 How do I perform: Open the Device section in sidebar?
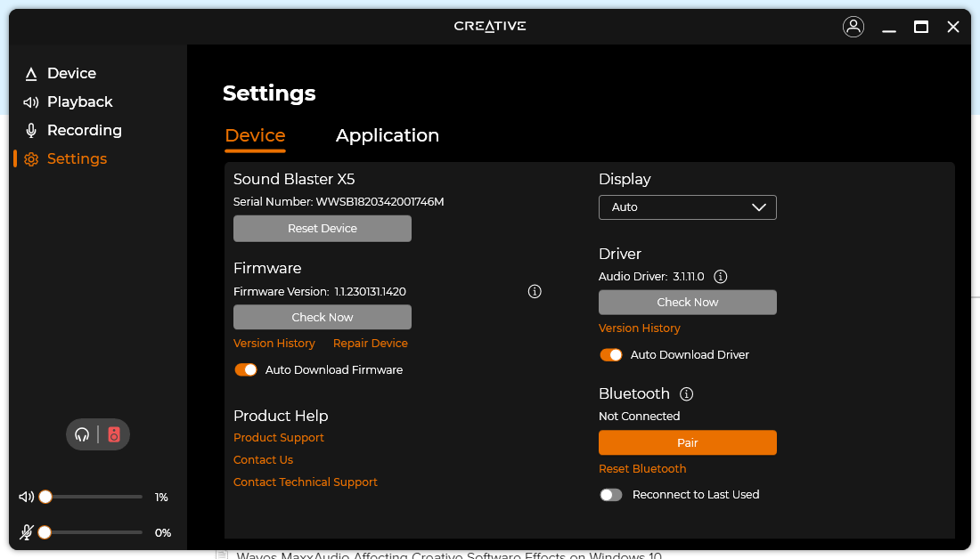[72, 74]
